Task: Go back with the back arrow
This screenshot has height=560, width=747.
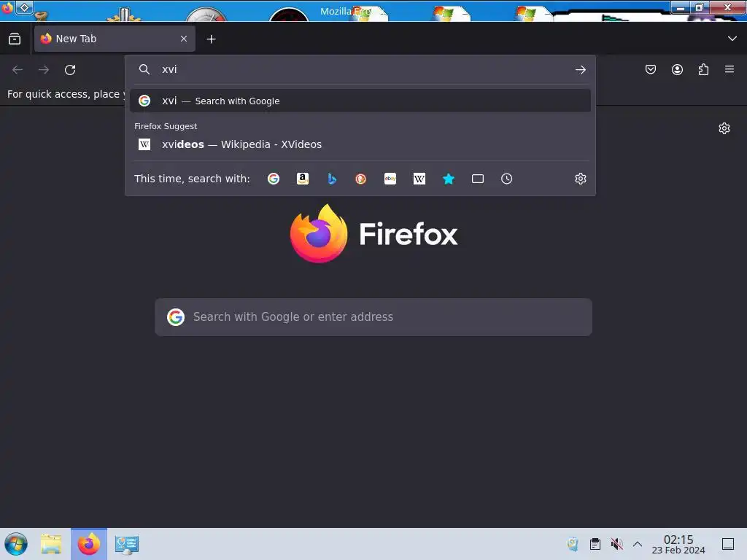Action: click(18, 70)
